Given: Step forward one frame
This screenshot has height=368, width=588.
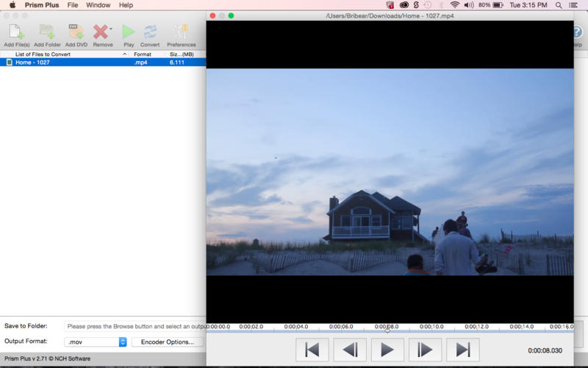Looking at the screenshot, I should click(x=425, y=350).
